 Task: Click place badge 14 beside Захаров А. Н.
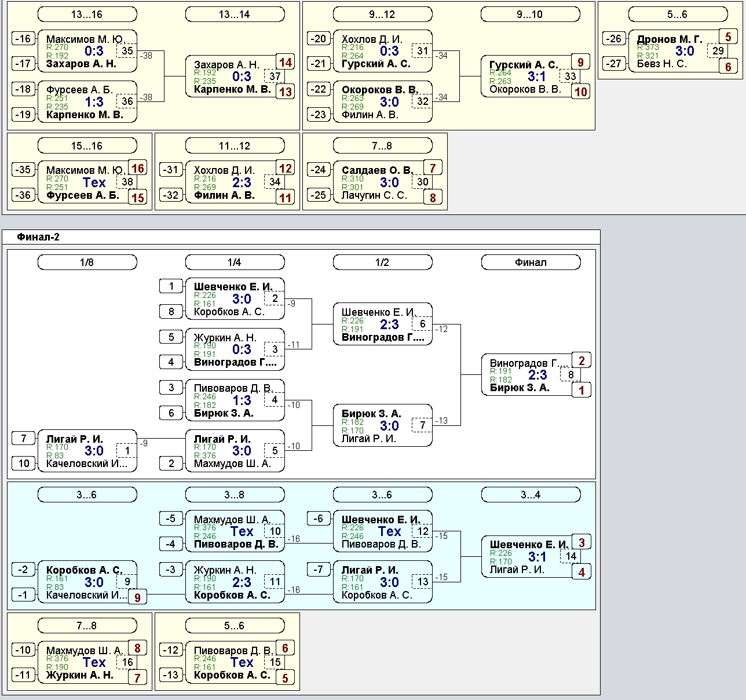285,63
